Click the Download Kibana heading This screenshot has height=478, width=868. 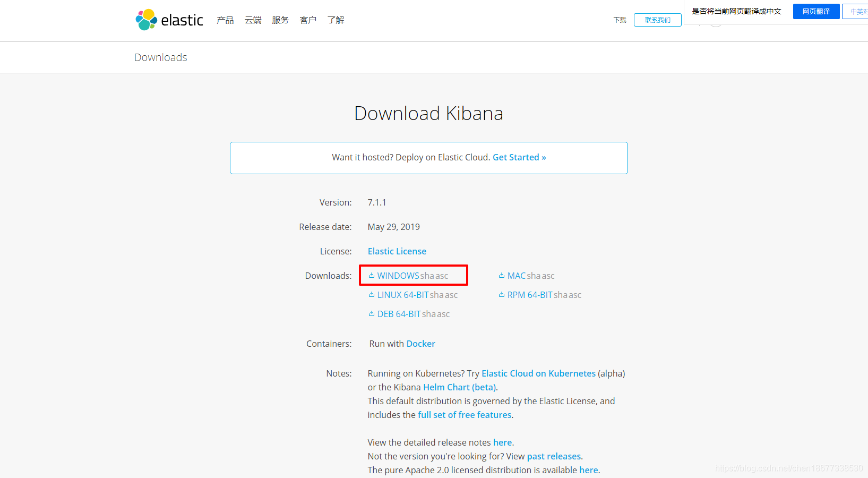428,113
